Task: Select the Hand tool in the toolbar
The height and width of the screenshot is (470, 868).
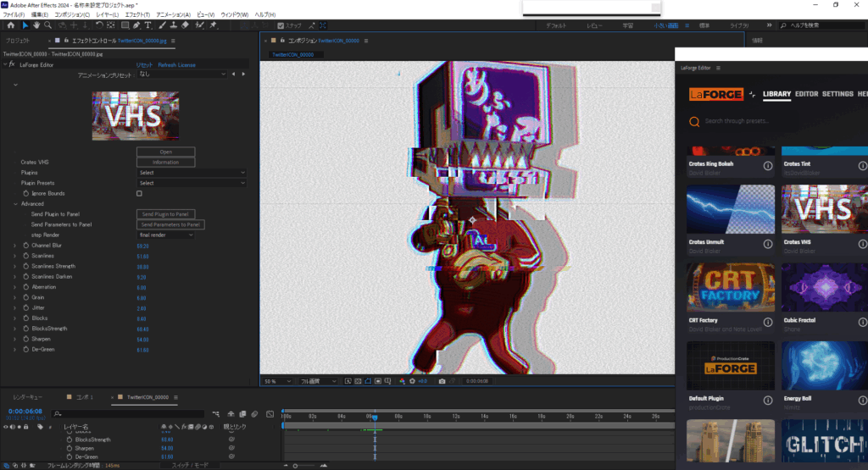Action: (x=36, y=25)
